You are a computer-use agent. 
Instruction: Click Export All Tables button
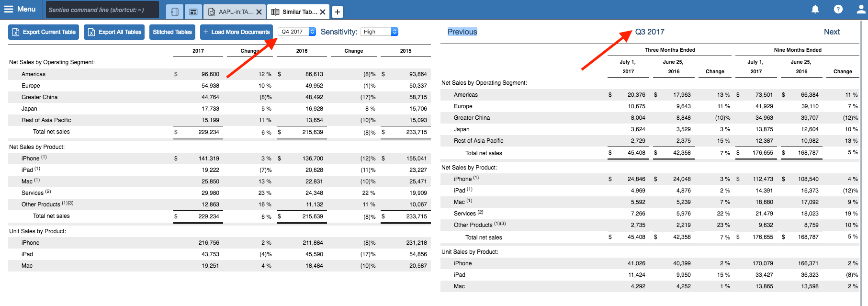tap(114, 32)
